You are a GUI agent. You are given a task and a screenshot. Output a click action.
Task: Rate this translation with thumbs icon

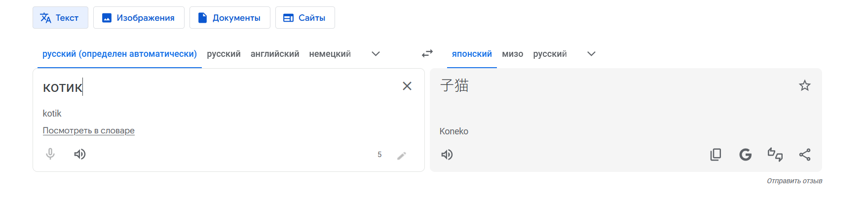click(775, 155)
